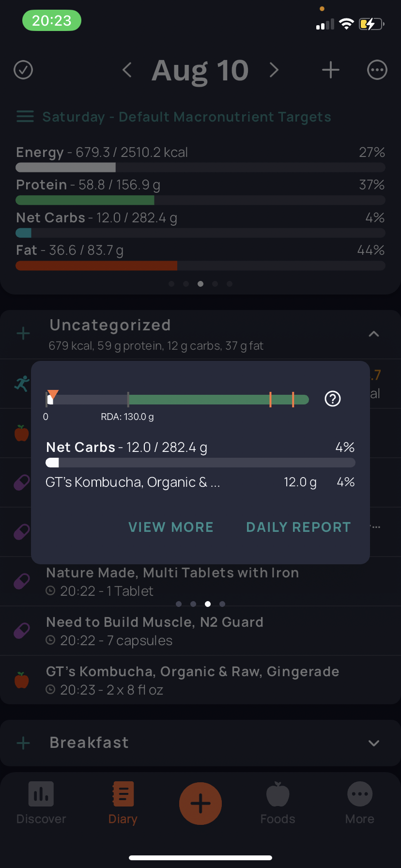Viewport: 401px width, 868px height.
Task: Open the Aug 10 date picker
Action: [x=200, y=71]
